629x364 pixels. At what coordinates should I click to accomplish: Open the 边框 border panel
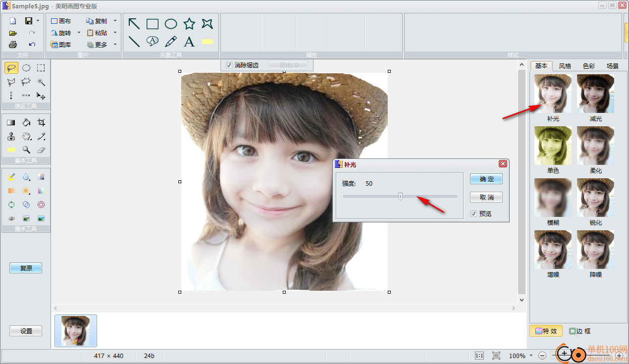579,331
